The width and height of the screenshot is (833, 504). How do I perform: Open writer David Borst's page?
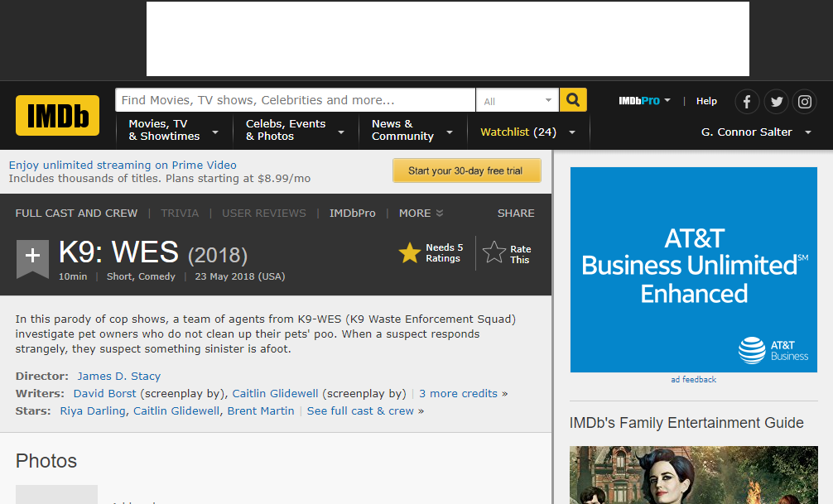pos(104,394)
